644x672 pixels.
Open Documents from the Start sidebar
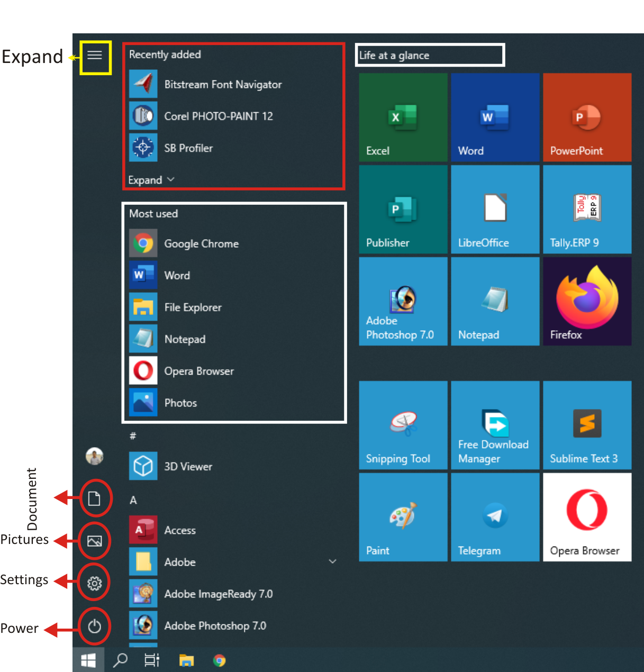pyautogui.click(x=94, y=498)
